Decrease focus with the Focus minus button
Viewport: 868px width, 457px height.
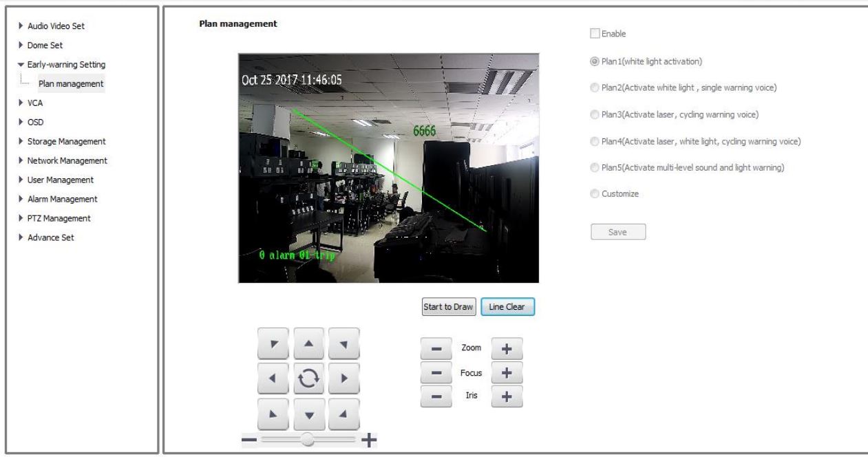point(436,373)
